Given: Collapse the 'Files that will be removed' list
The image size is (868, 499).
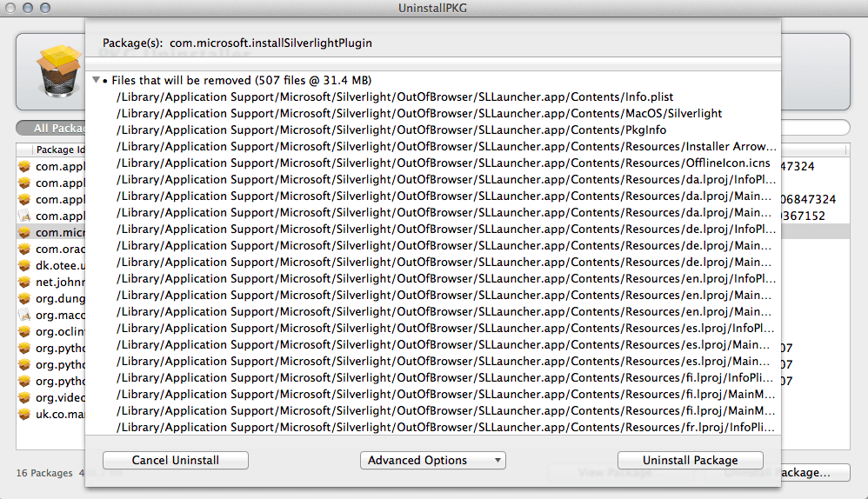Looking at the screenshot, I should point(97,80).
